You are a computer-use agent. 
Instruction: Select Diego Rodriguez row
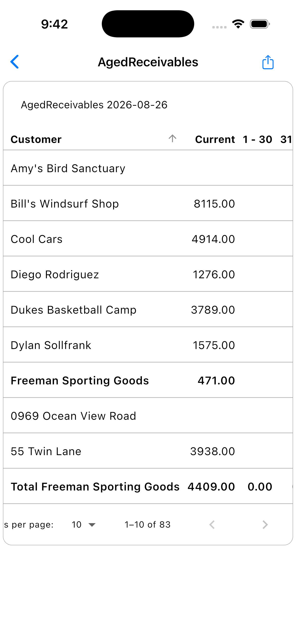pyautogui.click(x=148, y=274)
